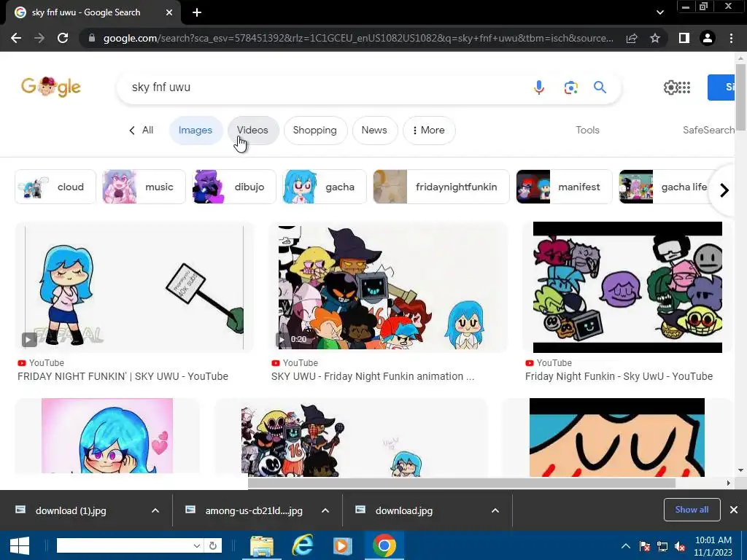This screenshot has height=560, width=747.
Task: Bookmark this page with the star
Action: click(x=655, y=38)
